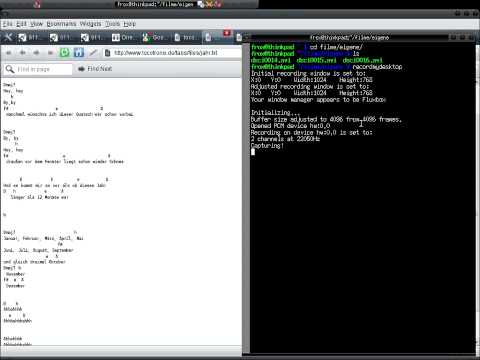Open the Bookmarks menu
Screen dimensions: 480x360
tap(61, 24)
